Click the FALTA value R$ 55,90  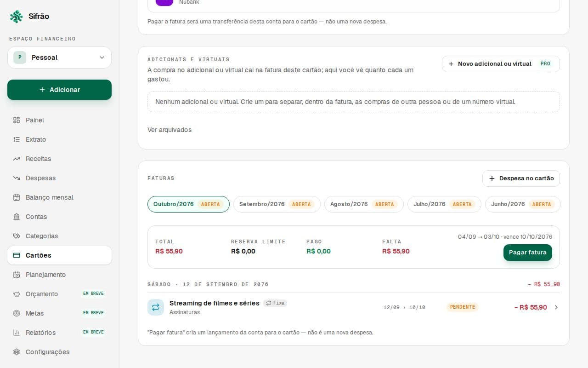396,251
